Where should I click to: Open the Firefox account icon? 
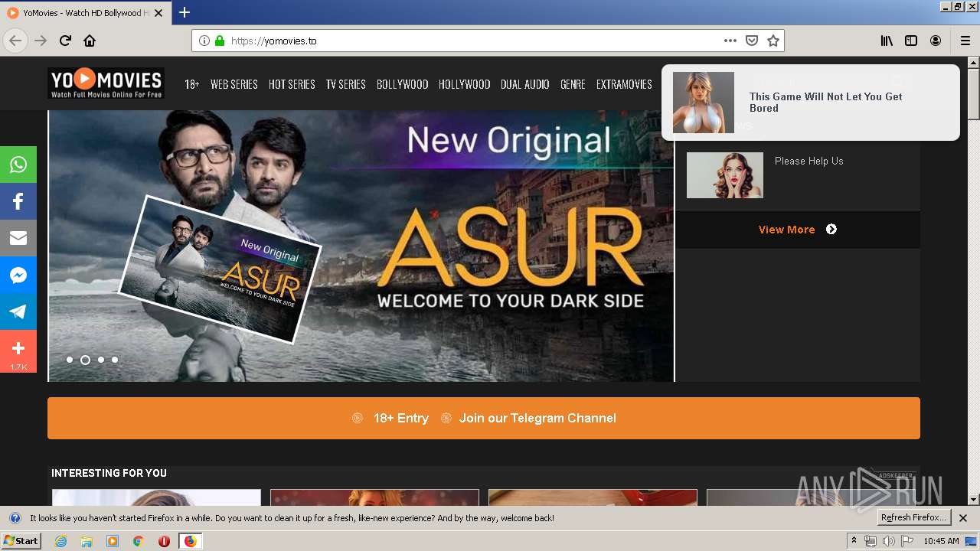click(936, 41)
